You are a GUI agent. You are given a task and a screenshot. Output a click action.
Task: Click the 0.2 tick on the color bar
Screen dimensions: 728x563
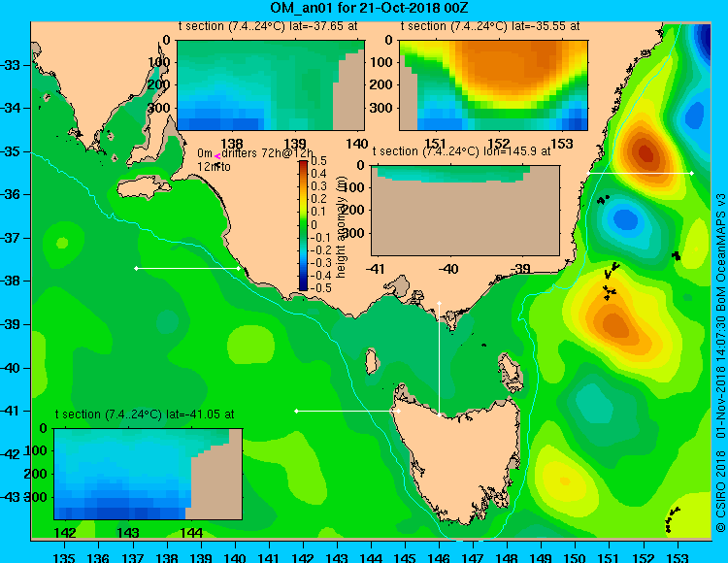(x=318, y=199)
